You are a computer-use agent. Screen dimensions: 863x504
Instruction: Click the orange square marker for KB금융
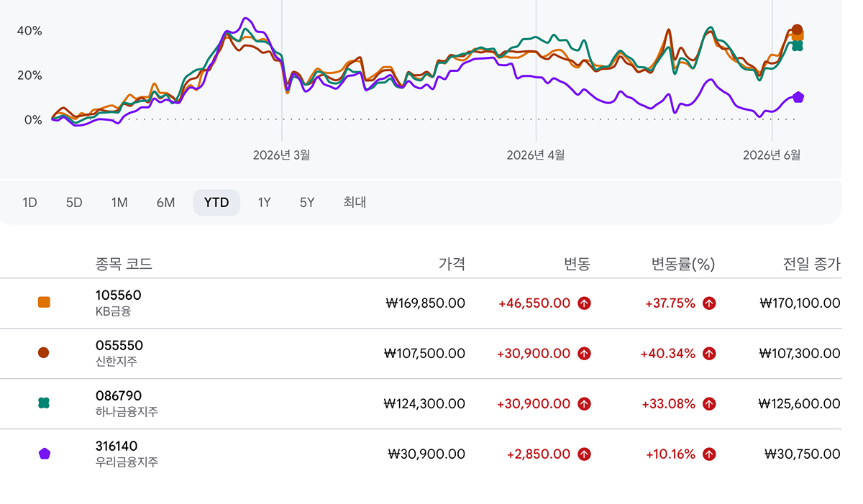[44, 303]
